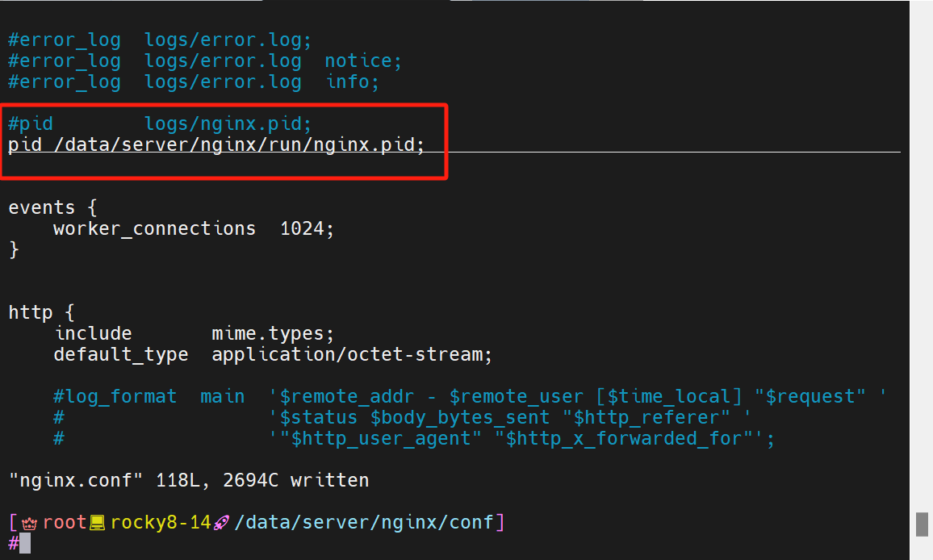Click the closing brace of events block
Image resolution: width=933 pixels, height=560 pixels.
tap(14, 249)
